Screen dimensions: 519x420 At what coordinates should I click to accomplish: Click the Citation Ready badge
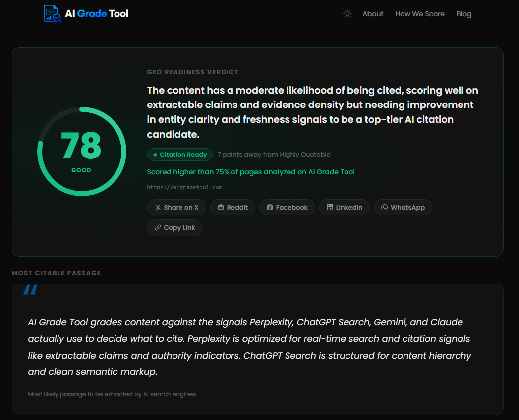coord(180,155)
